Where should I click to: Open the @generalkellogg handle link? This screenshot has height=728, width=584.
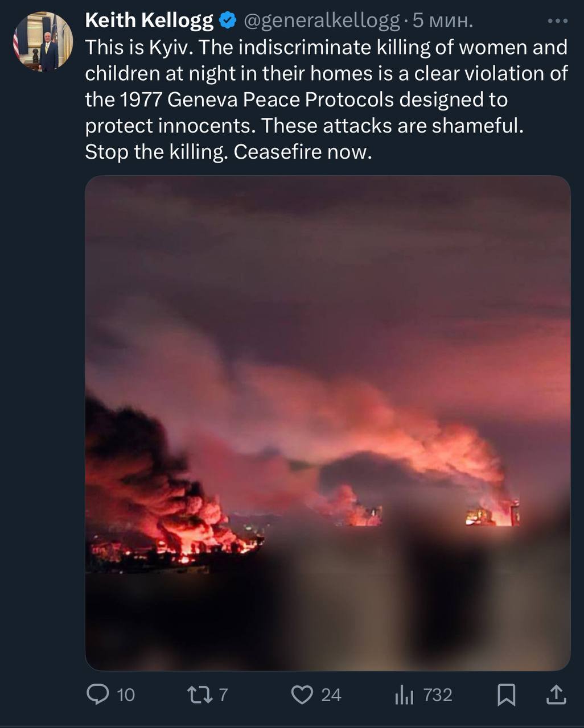pyautogui.click(x=322, y=21)
